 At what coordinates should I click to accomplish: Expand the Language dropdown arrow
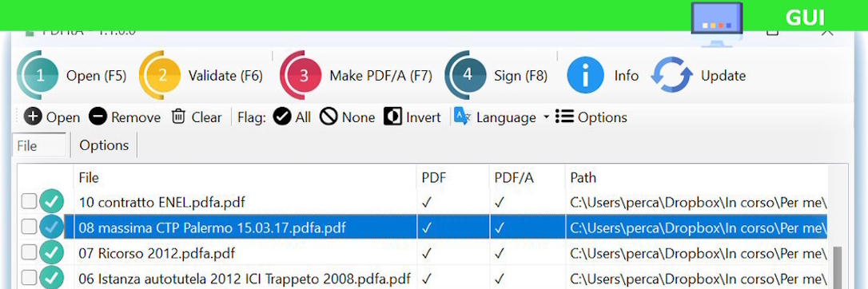(x=547, y=117)
